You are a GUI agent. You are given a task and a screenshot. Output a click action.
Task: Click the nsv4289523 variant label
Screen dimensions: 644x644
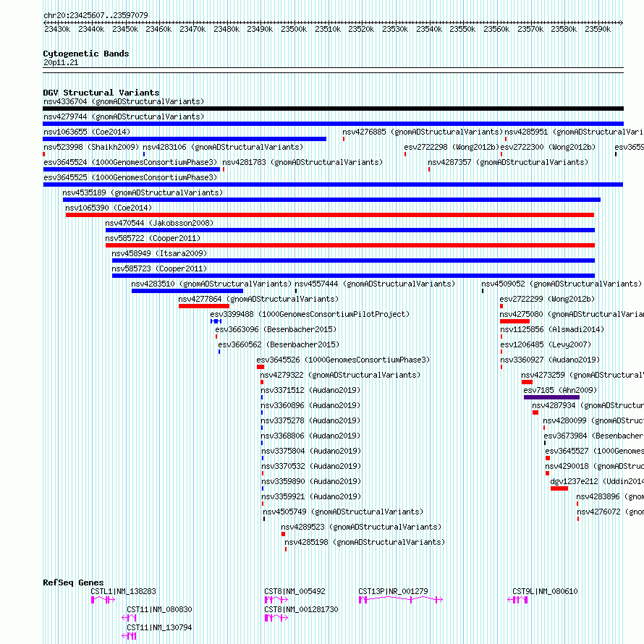[x=361, y=527]
